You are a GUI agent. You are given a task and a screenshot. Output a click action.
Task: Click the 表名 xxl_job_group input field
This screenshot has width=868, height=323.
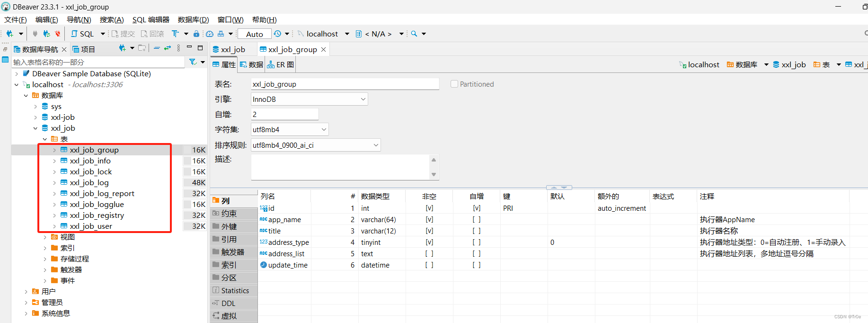[x=345, y=84]
